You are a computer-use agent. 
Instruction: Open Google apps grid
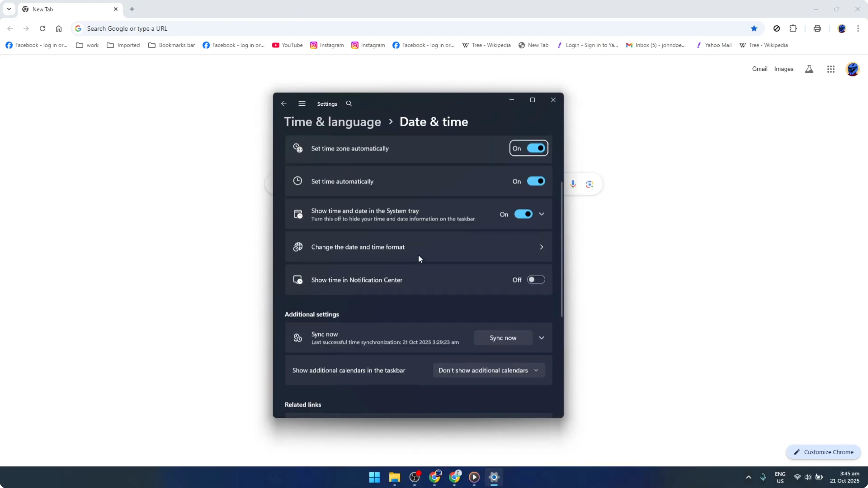pyautogui.click(x=830, y=69)
